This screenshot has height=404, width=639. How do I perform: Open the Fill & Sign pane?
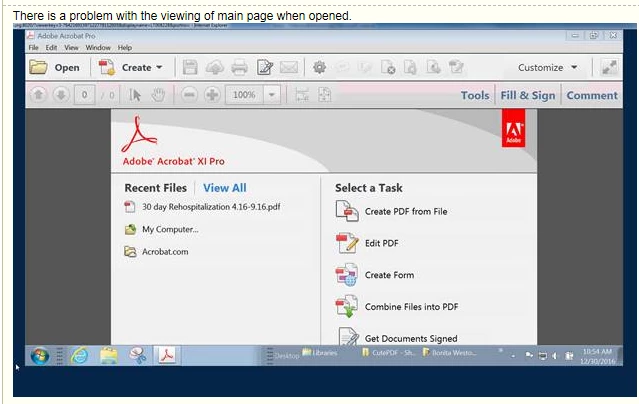tap(528, 95)
